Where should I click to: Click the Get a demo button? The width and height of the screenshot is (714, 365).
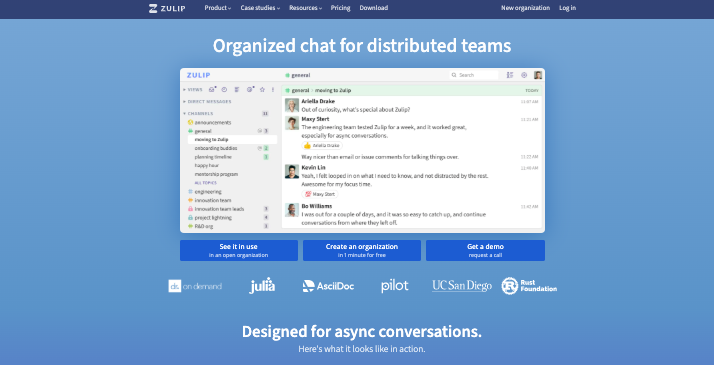[485, 250]
